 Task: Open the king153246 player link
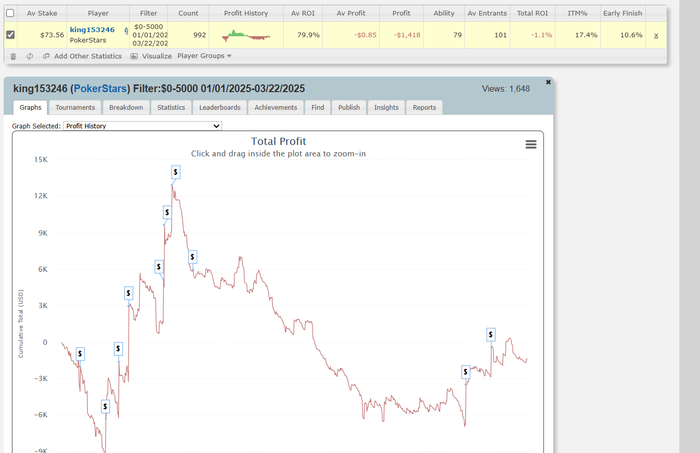click(x=92, y=30)
